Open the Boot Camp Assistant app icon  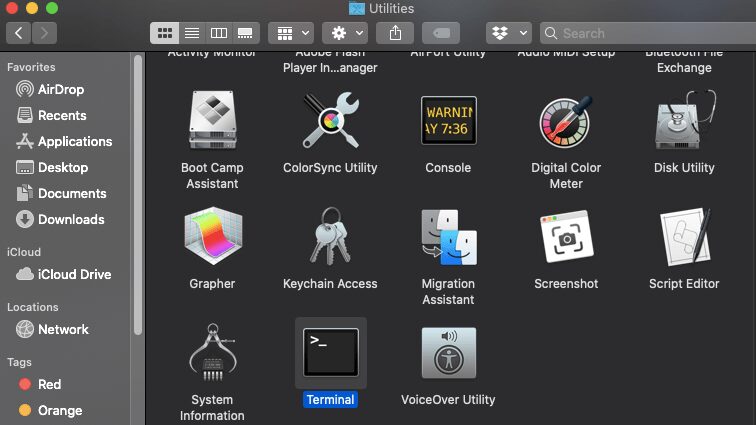tap(213, 120)
